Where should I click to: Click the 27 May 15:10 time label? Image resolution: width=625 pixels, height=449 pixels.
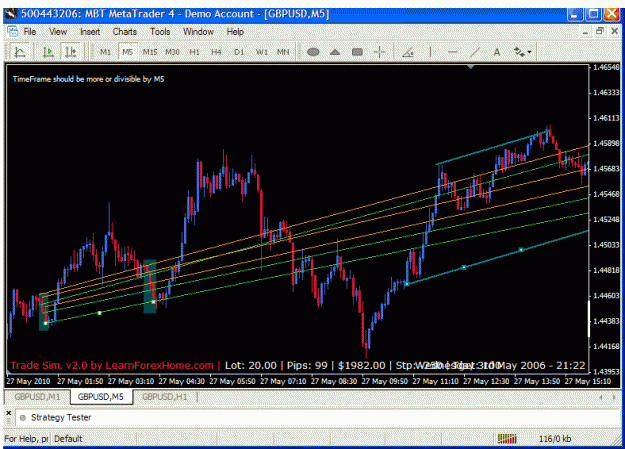(588, 381)
